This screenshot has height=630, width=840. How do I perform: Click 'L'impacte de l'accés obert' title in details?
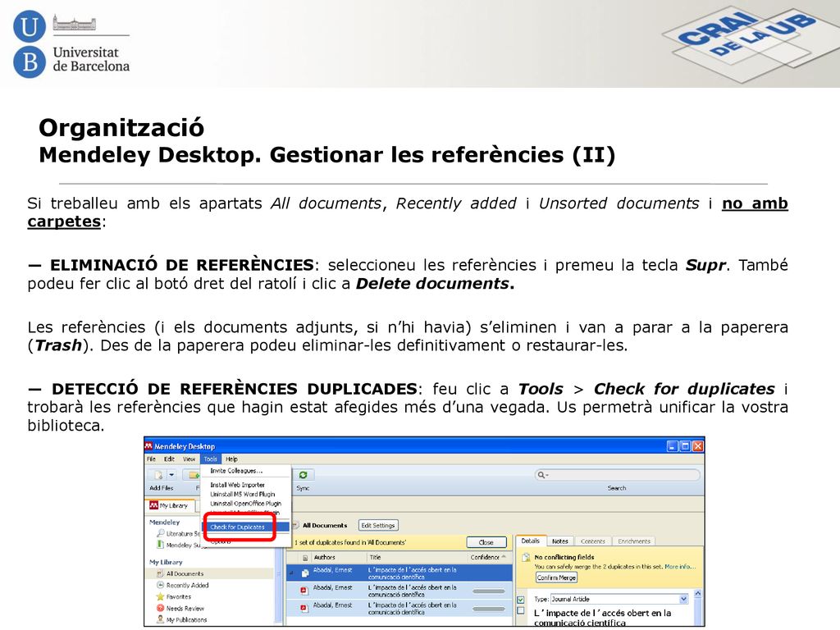(603, 618)
